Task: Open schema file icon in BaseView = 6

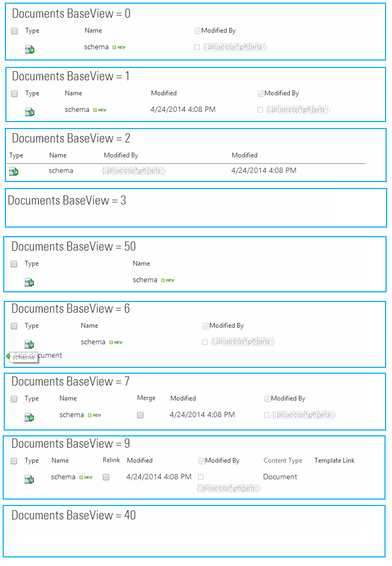Action: click(x=29, y=344)
